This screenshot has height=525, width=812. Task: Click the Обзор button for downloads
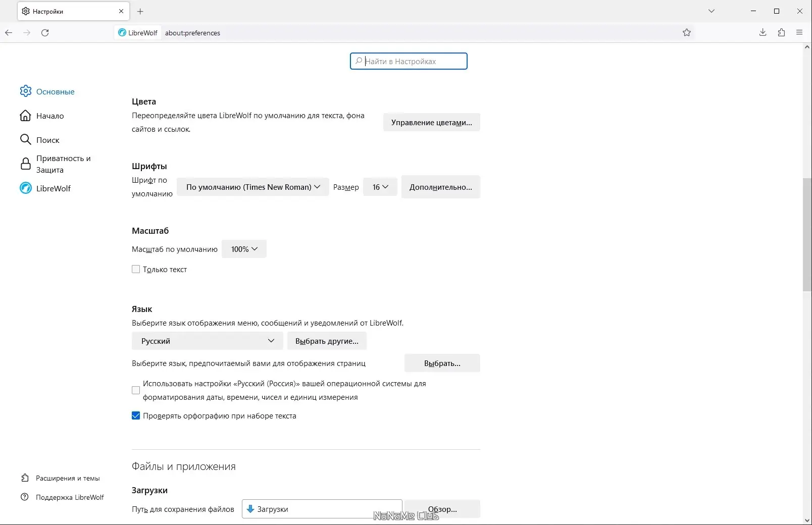click(x=442, y=509)
